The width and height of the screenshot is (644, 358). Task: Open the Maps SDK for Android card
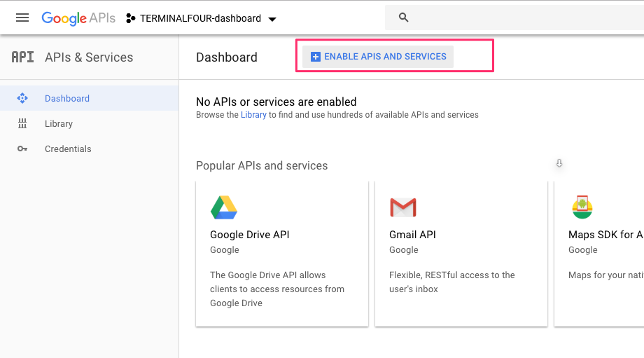(599, 254)
